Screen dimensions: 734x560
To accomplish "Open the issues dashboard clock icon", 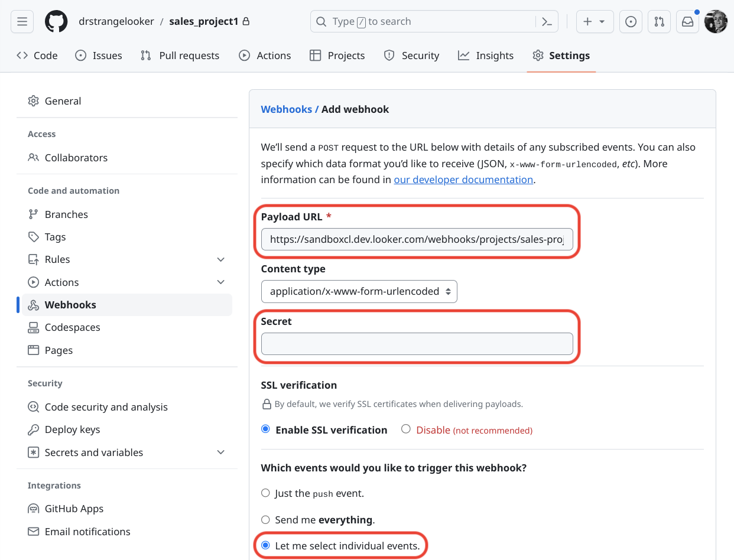I will tap(631, 21).
